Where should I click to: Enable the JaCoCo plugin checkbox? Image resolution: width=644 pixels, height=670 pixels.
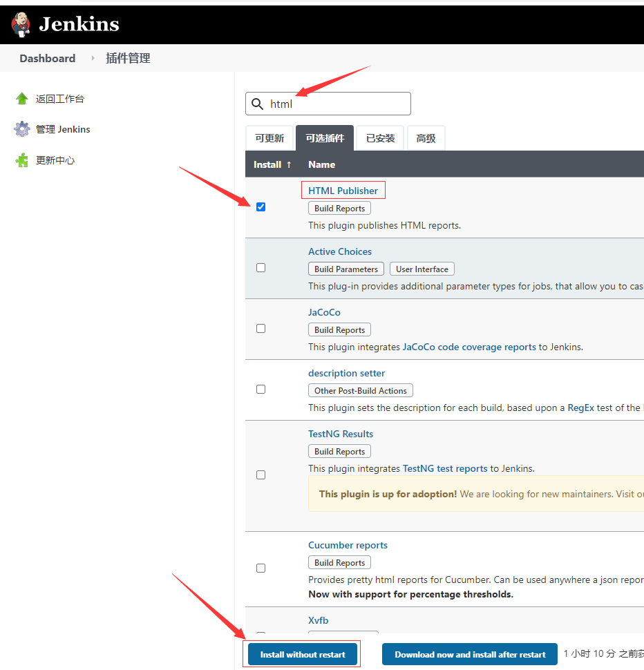[261, 328]
